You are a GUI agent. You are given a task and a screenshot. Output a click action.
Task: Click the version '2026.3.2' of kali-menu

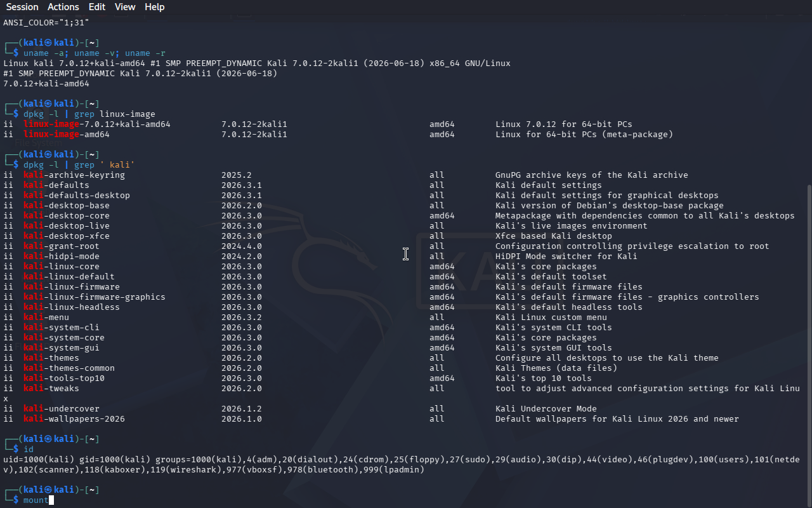[x=242, y=317]
